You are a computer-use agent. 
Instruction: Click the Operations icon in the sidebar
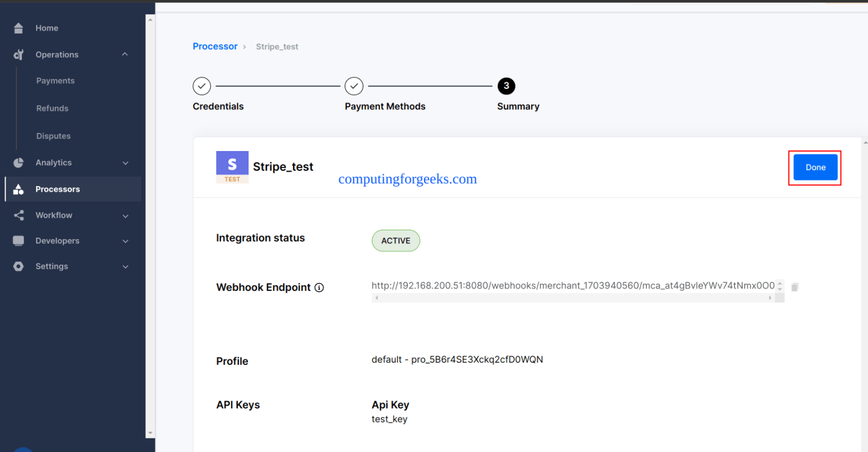pos(18,54)
